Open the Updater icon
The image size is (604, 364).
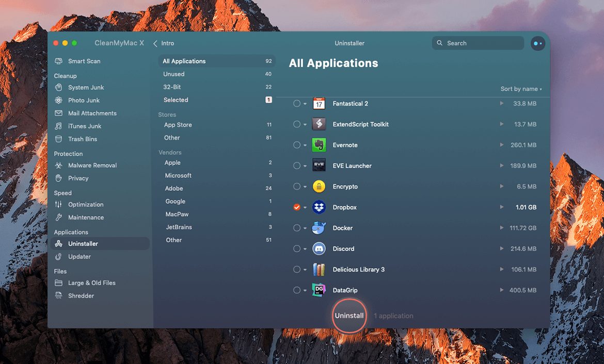[58, 257]
